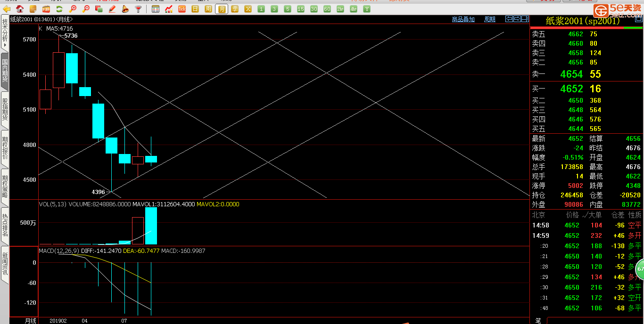Toggle the side panel layout icon
Screen dimensions: 644x324
[525, 19]
